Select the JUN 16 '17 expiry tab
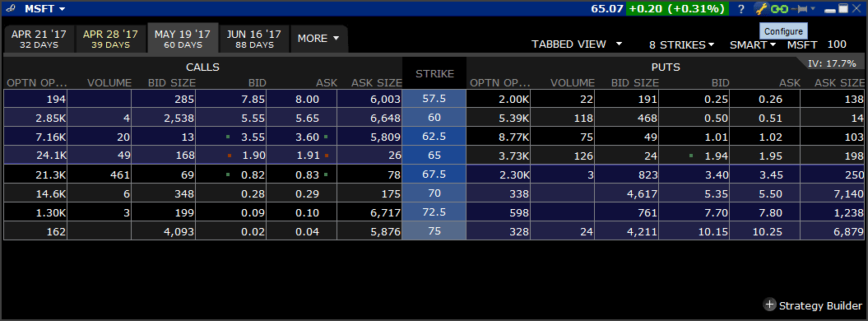868x321 pixels. click(x=254, y=39)
